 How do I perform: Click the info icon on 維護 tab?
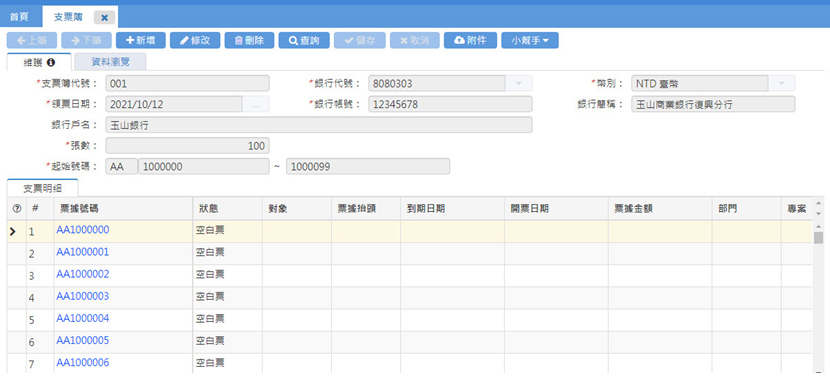click(51, 62)
